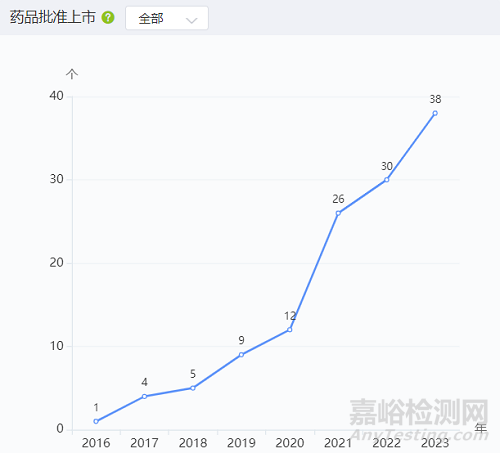The height and width of the screenshot is (453, 500).
Task: Click the green help question mark icon
Action: [x=108, y=17]
